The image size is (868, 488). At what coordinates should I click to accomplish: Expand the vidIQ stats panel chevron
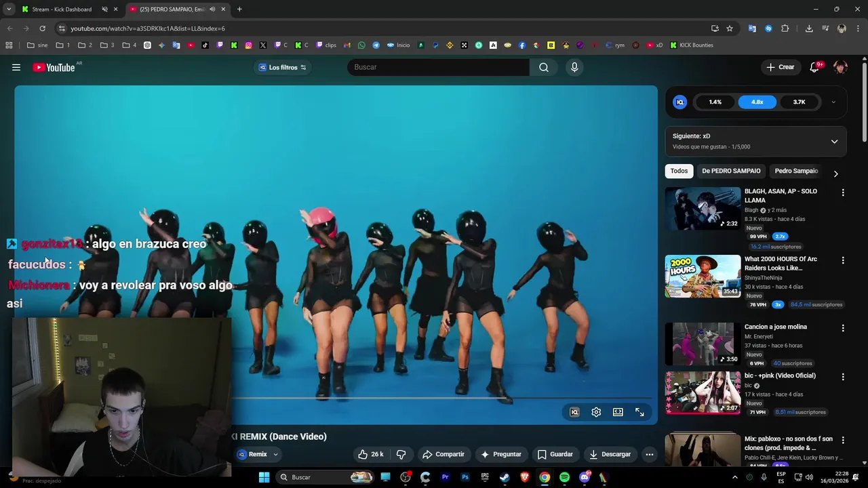click(833, 102)
